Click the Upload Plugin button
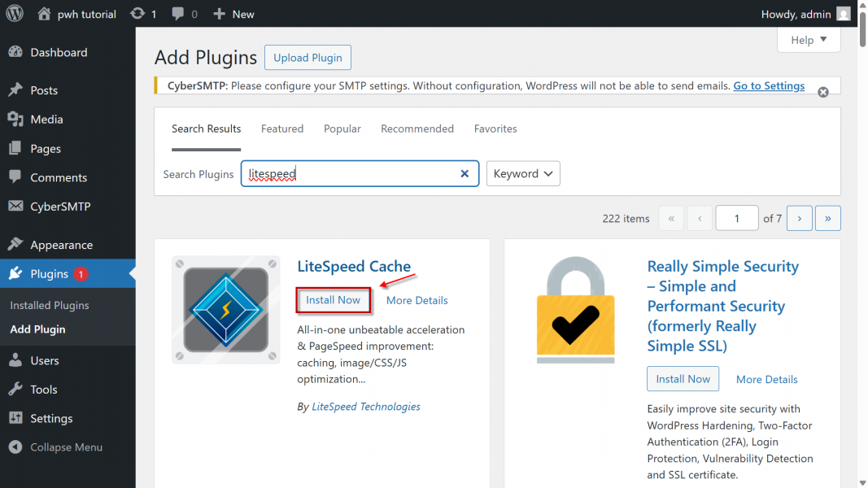 (308, 58)
